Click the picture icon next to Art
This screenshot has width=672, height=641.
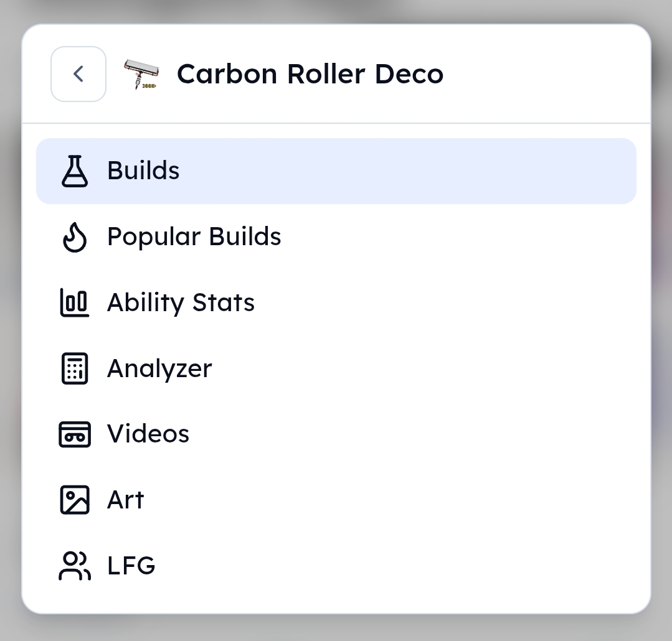(75, 500)
